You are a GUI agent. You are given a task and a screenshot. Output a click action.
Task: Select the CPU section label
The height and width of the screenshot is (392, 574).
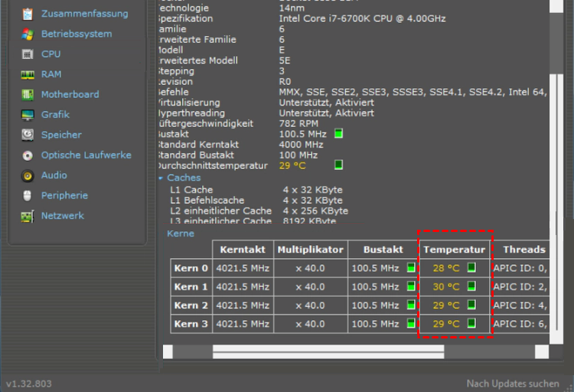coord(51,54)
